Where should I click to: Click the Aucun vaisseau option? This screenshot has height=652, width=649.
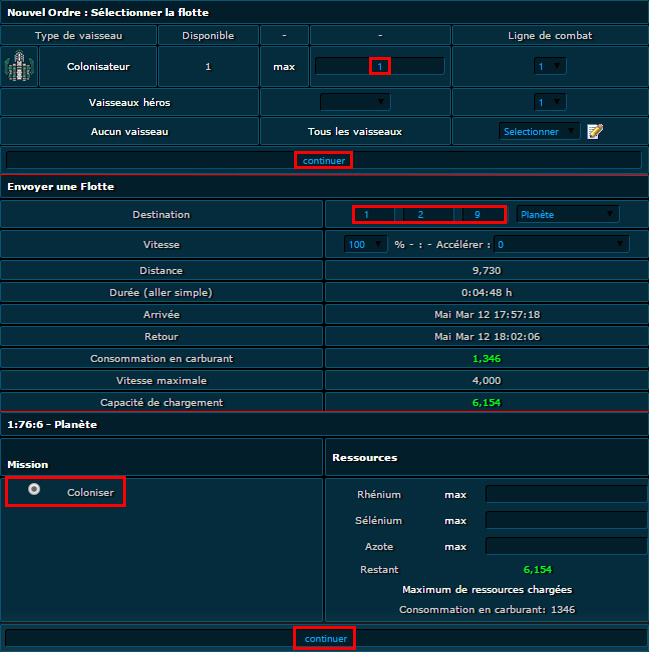130,131
